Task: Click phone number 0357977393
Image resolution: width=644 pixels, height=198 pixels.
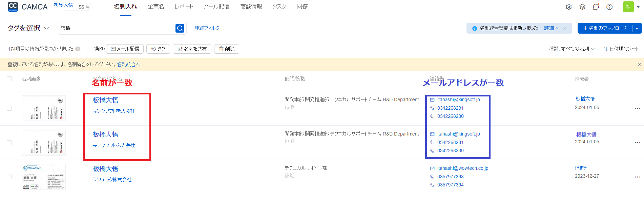Action: tap(451, 177)
